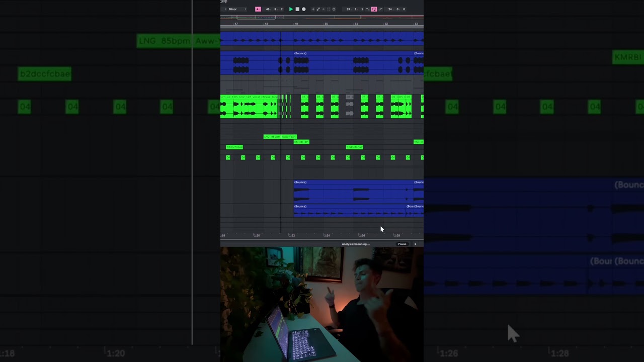Toggle the Automation Arm icon
Image resolution: width=644 pixels, height=362 pixels.
coord(318,9)
